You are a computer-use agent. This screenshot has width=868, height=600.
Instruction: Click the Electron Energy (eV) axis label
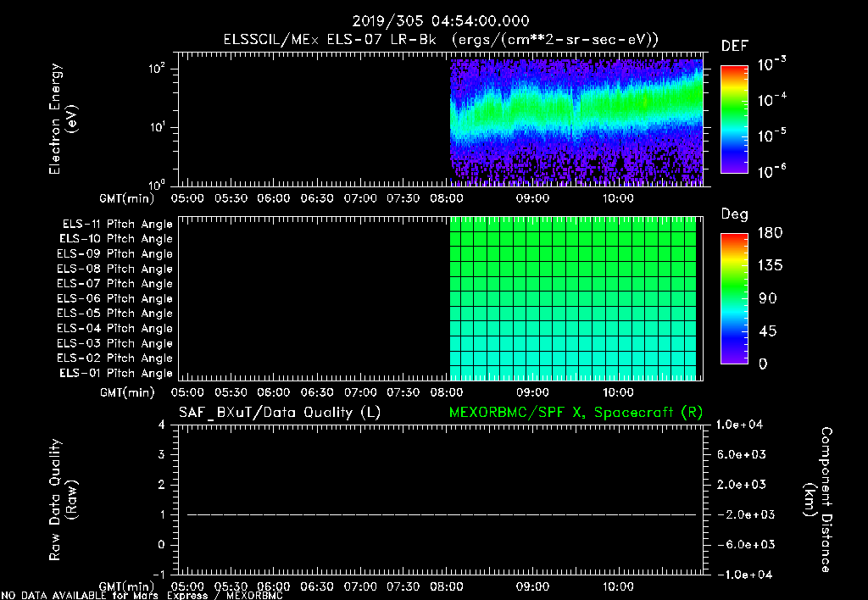coord(63,119)
